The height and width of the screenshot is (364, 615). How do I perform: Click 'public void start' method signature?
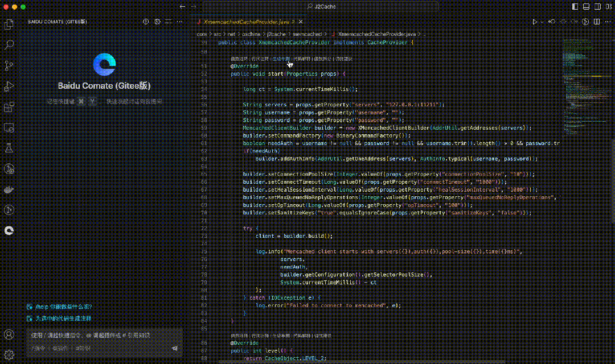click(x=288, y=74)
